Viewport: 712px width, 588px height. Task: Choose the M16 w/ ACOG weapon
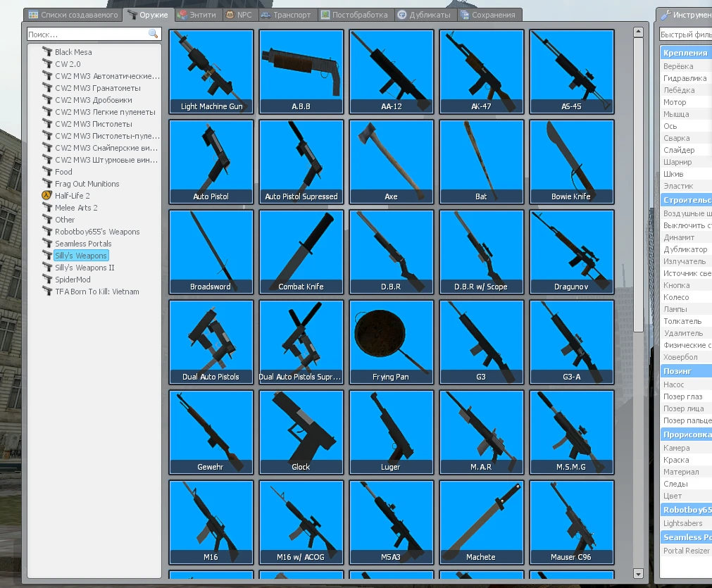[x=301, y=522]
